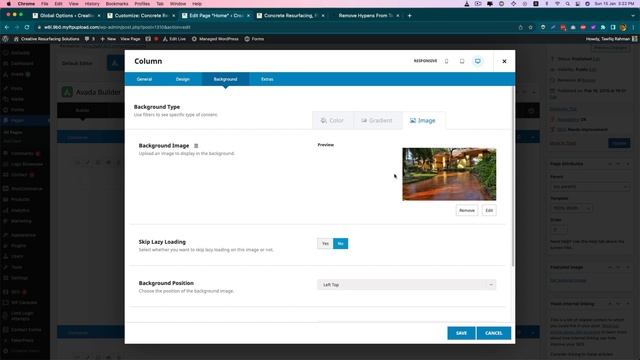Select the Background tab
The width and height of the screenshot is (640, 360).
pyautogui.click(x=225, y=79)
